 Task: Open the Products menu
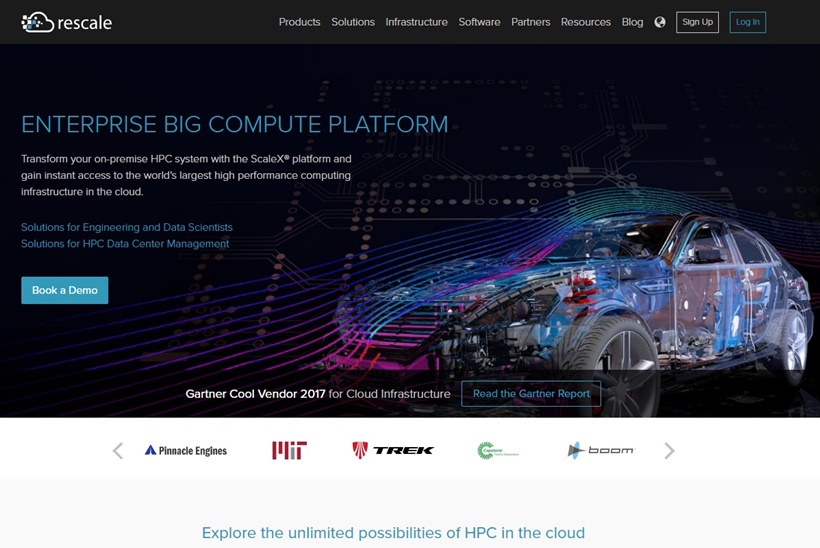click(x=299, y=22)
